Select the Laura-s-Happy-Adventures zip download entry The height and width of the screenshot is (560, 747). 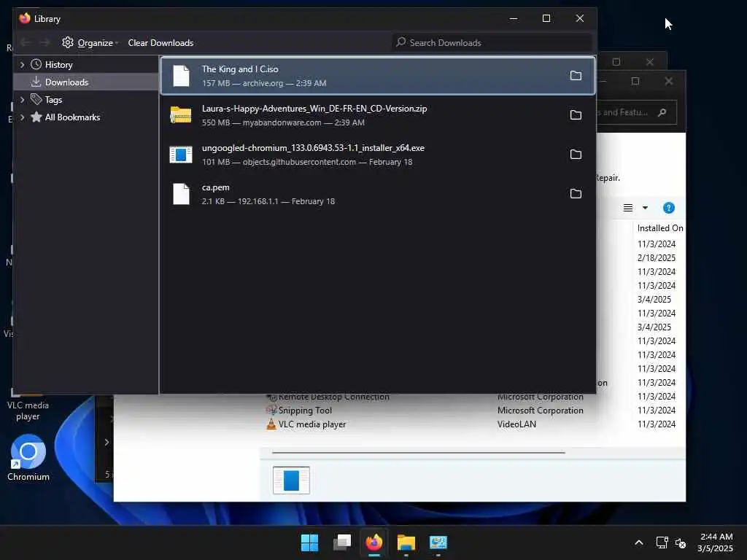coord(379,114)
